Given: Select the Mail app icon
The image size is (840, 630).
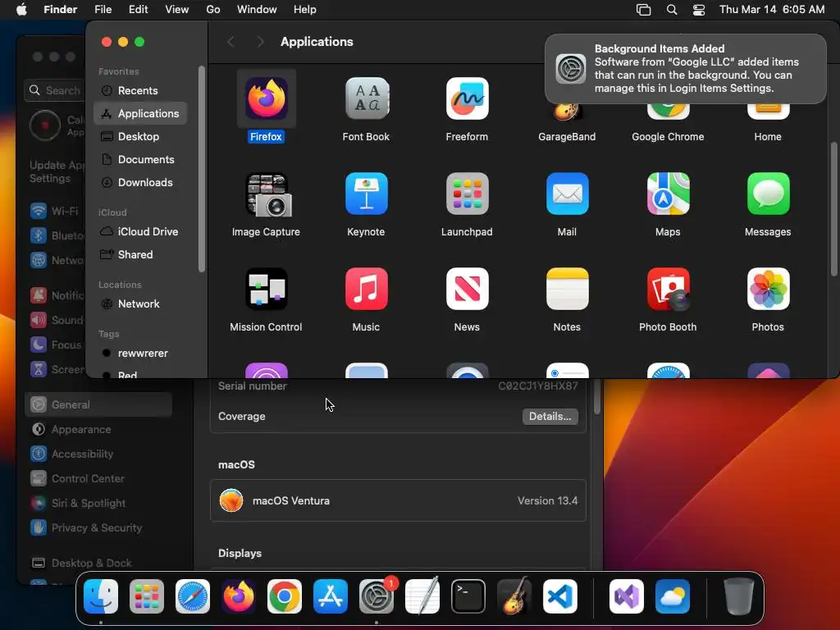Looking at the screenshot, I should [x=568, y=194].
